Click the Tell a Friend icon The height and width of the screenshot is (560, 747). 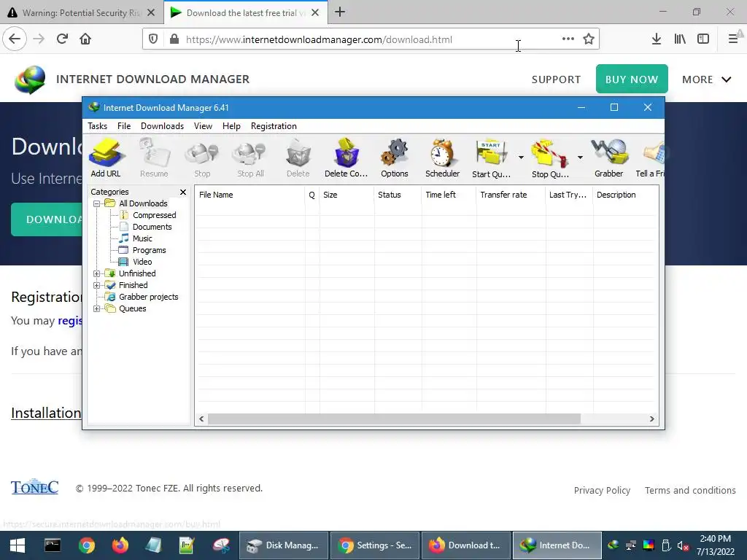click(650, 158)
